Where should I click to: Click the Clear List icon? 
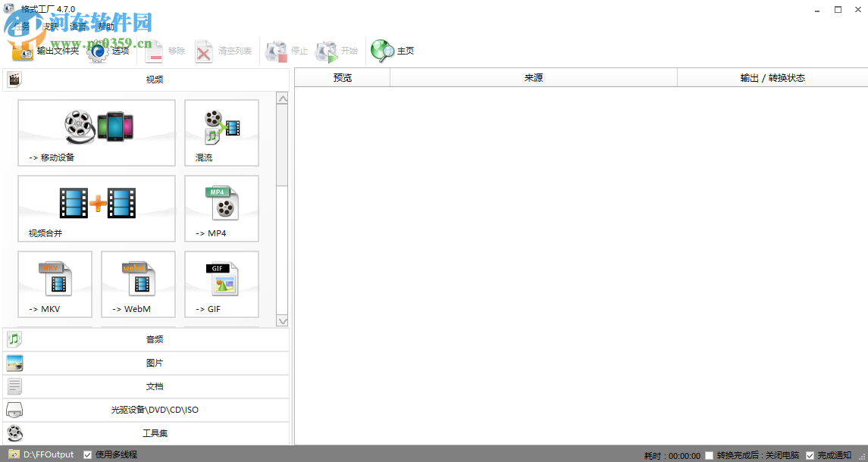(x=204, y=51)
